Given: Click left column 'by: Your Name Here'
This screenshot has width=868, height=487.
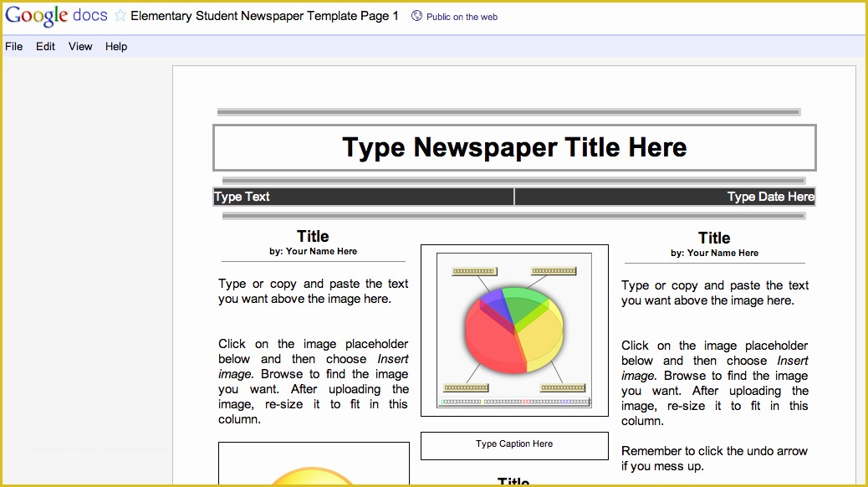Looking at the screenshot, I should click(314, 252).
